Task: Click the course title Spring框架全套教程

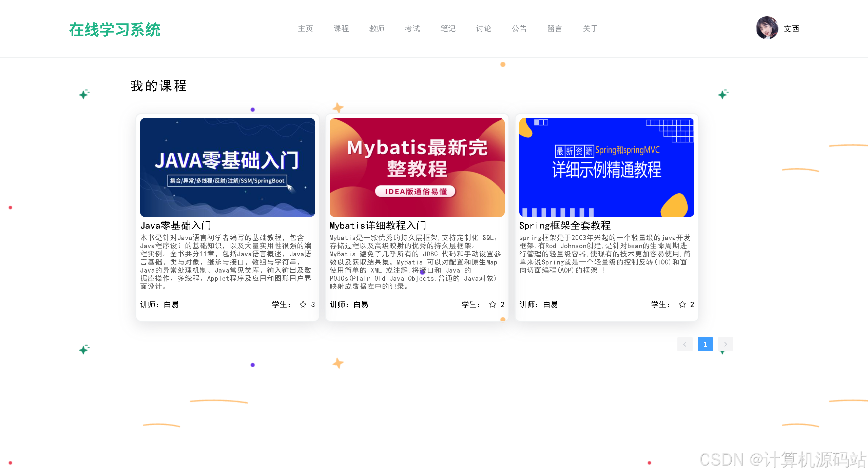Action: (x=565, y=225)
